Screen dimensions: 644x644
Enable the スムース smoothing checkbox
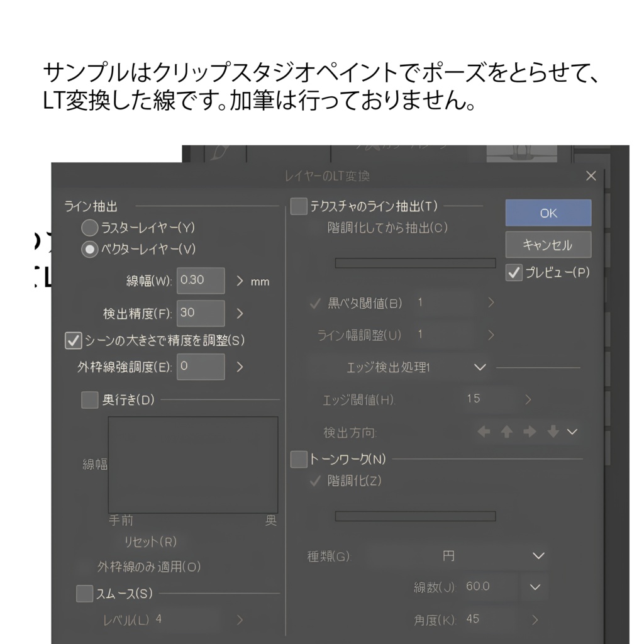[x=84, y=593]
